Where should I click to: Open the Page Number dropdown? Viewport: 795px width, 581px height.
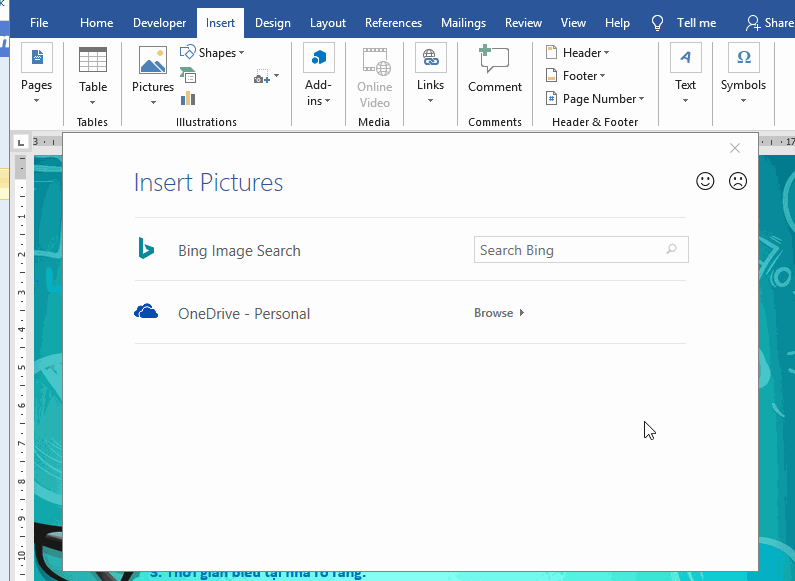(x=595, y=98)
